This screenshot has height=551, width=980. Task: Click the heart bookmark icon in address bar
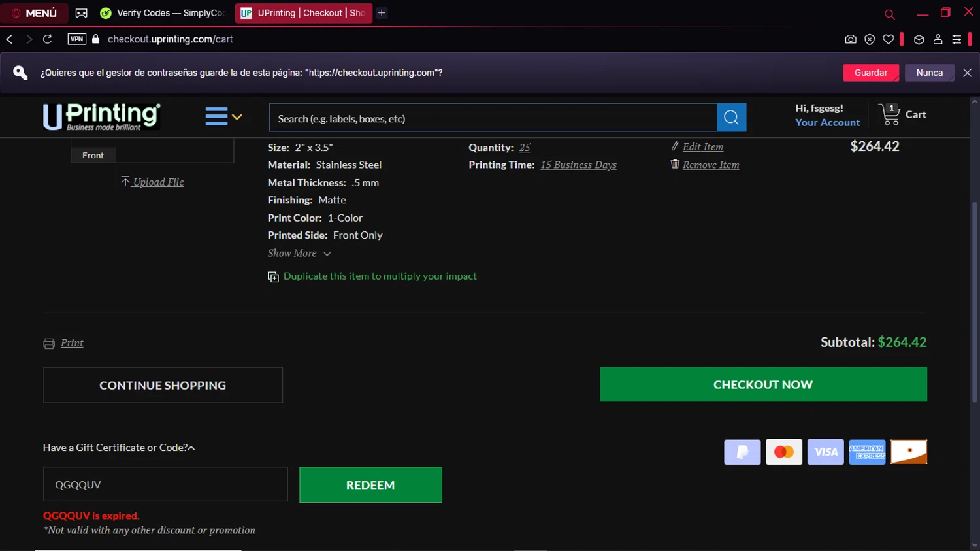pyautogui.click(x=888, y=39)
